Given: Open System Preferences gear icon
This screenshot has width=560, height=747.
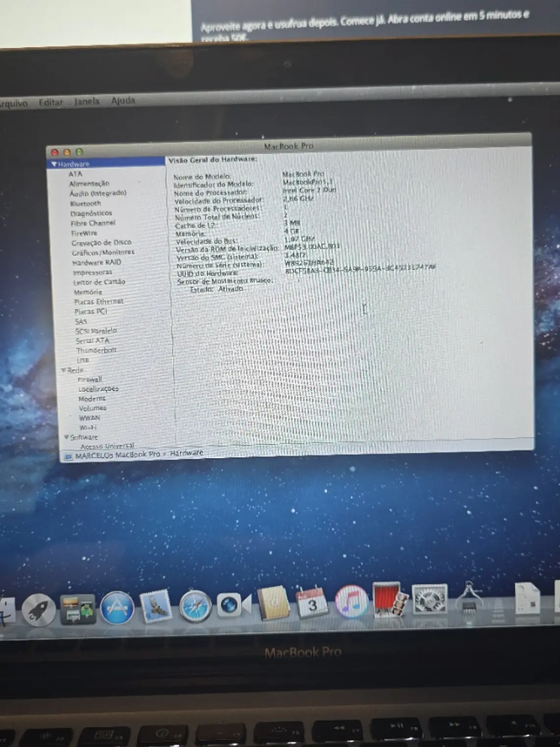Looking at the screenshot, I should (429, 599).
